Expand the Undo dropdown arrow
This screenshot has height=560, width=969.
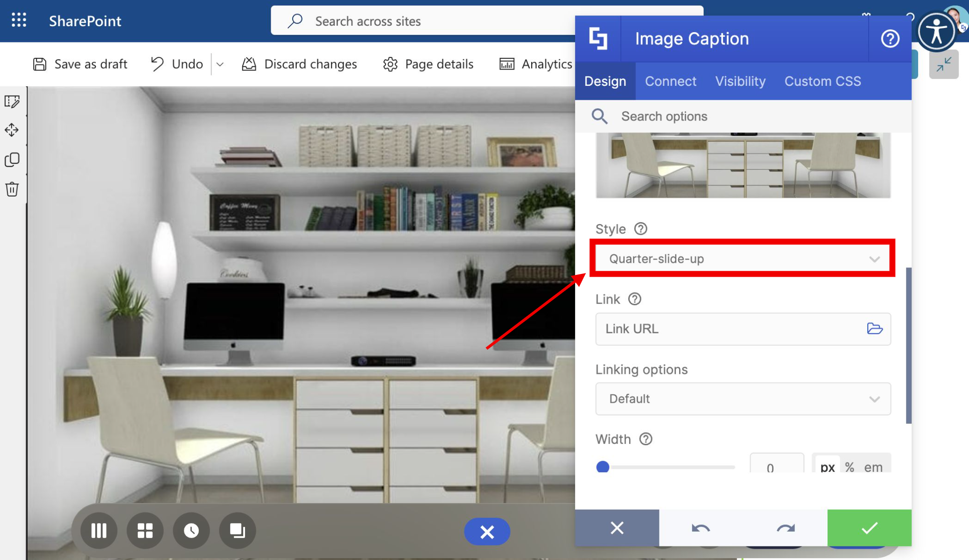point(220,64)
